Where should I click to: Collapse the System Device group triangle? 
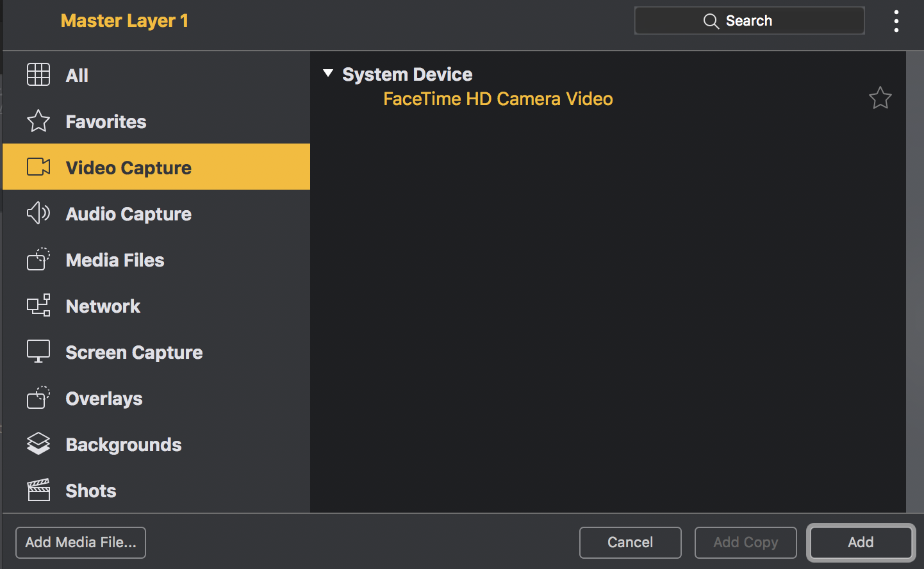328,73
